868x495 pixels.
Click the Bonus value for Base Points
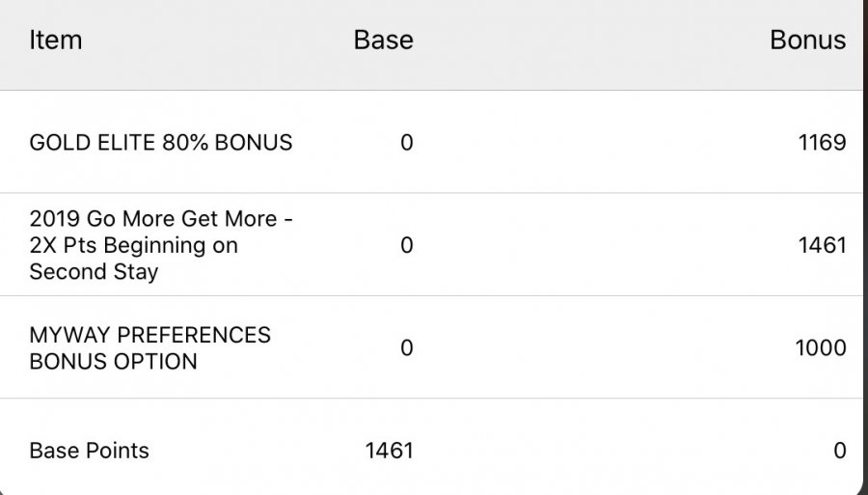point(839,450)
